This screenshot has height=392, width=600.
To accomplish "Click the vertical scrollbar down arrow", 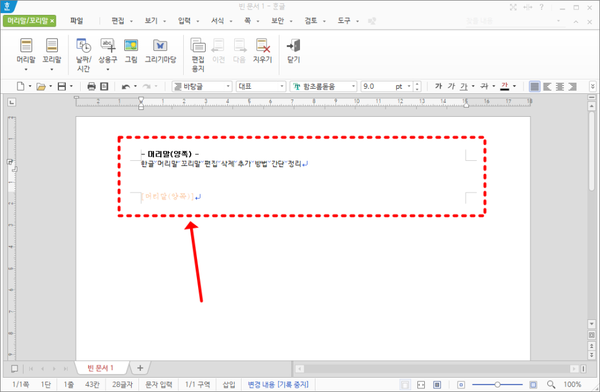I will 592,325.
